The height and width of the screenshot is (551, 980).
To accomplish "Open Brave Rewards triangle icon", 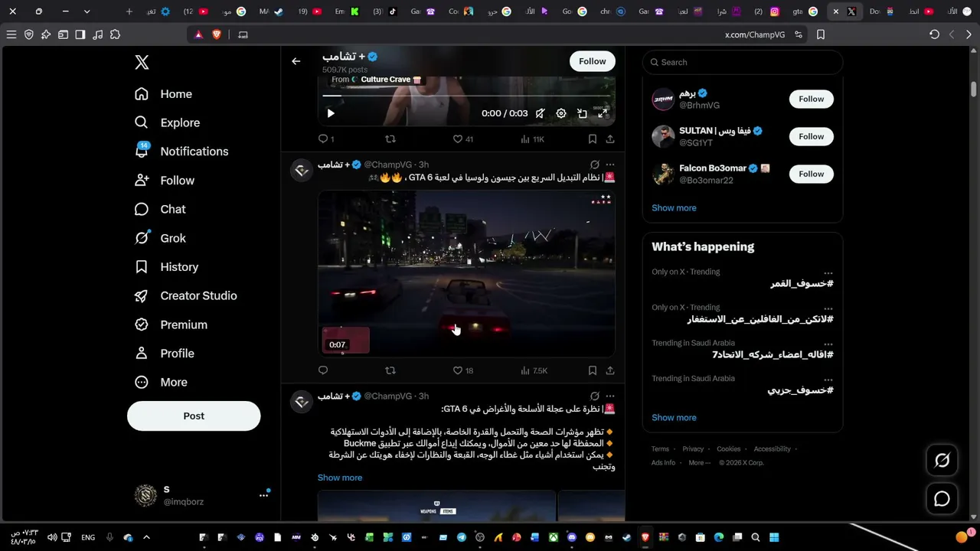I will [199, 34].
